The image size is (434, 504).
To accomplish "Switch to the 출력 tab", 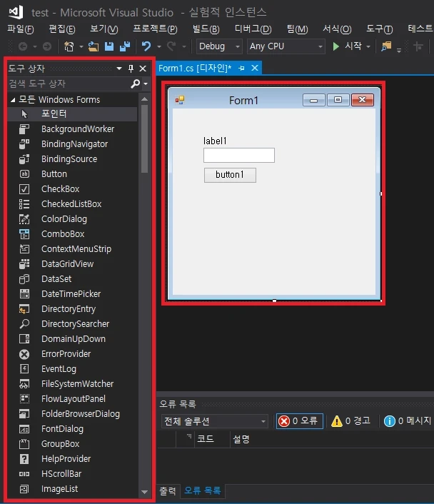I will point(168,491).
